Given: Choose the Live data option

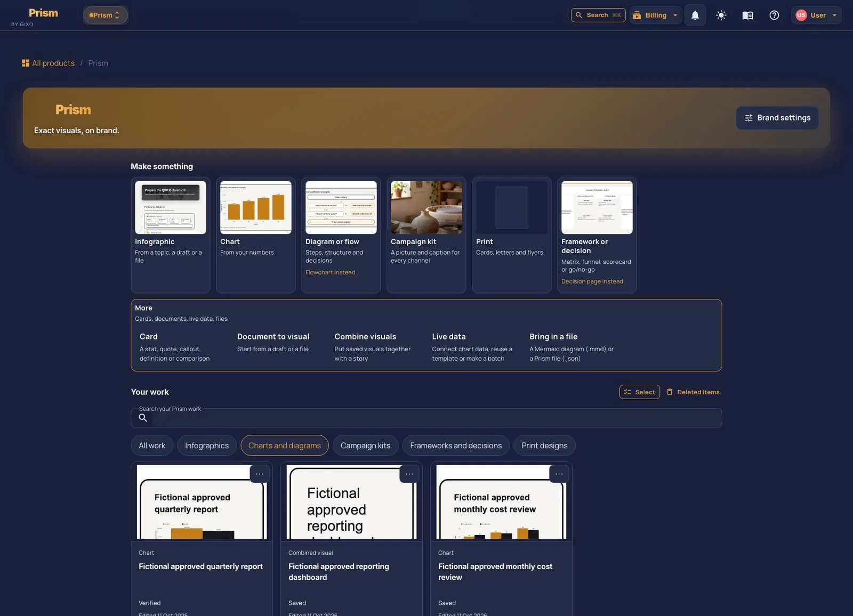Looking at the screenshot, I should pos(472,347).
